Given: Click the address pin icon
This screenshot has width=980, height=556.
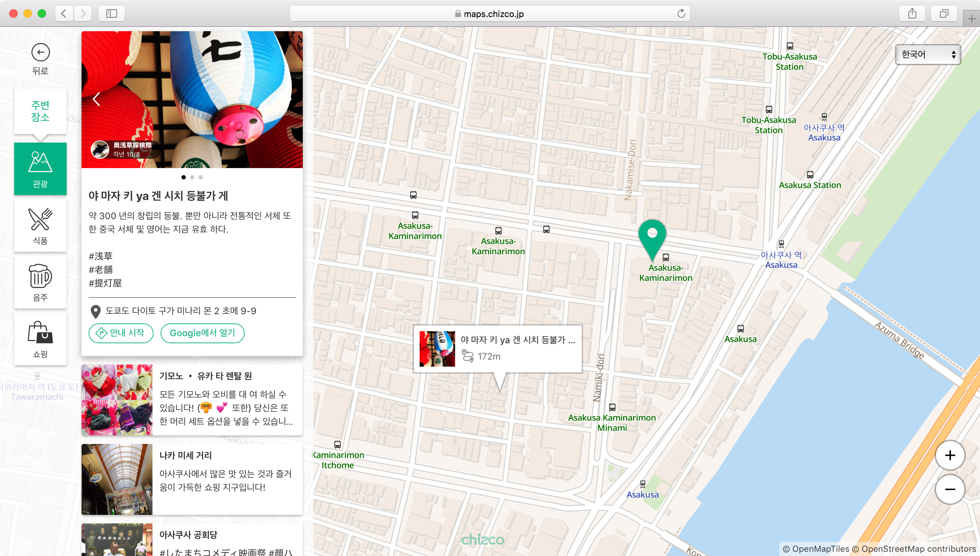Looking at the screenshot, I should (x=95, y=312).
